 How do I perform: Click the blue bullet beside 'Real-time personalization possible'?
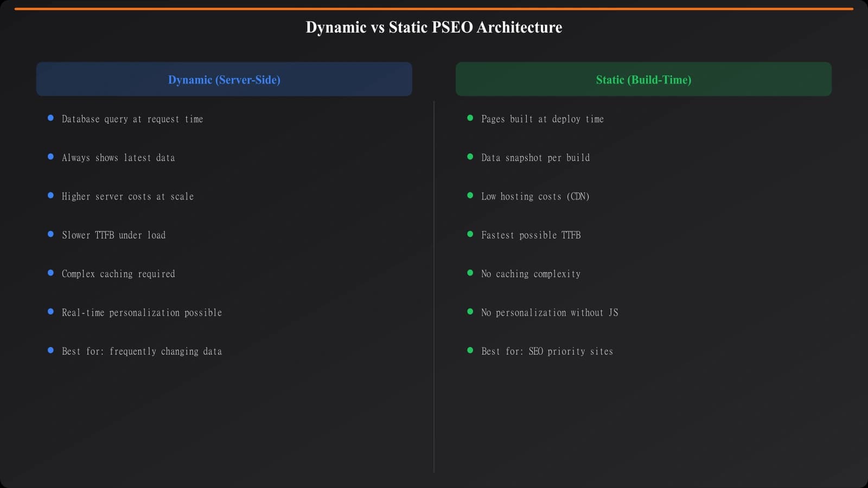(52, 311)
